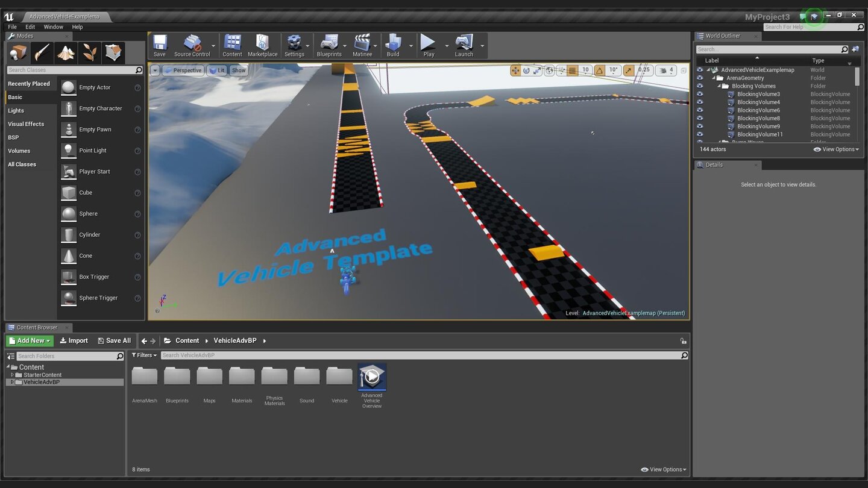Open the Perspective viewport dropdown
This screenshot has height=488, width=868.
point(183,70)
